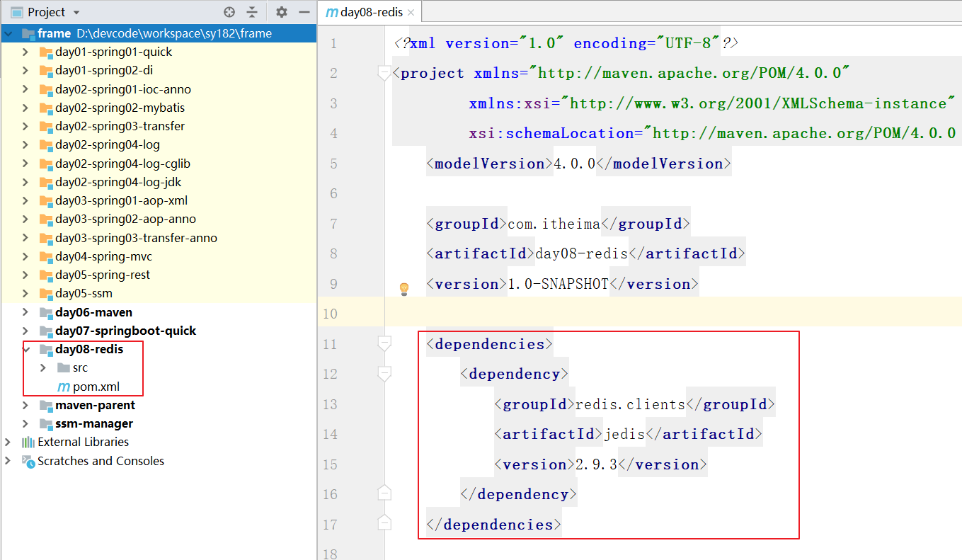Select day04-spring-mvc module
This screenshot has height=560, width=962.
pos(104,256)
